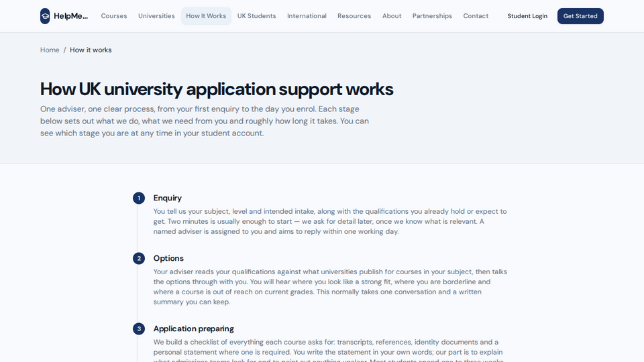Click the paragraph starting 'We build a checklist'
This screenshot has height=362, width=644.
330,350
